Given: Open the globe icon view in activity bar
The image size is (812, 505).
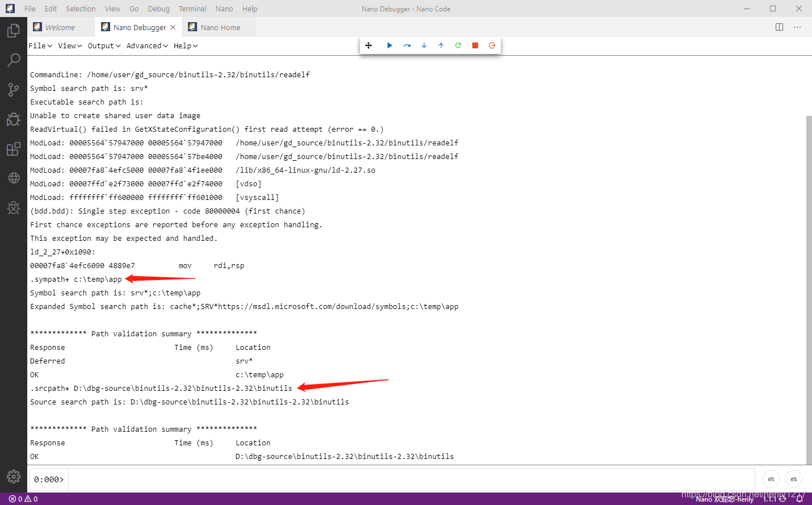Looking at the screenshot, I should pyautogui.click(x=14, y=178).
